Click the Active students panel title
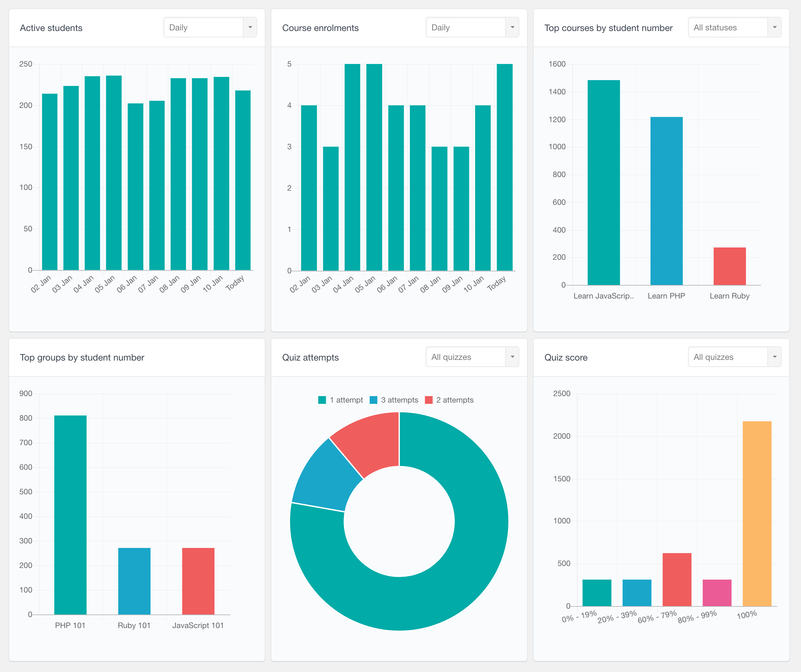 51,27
